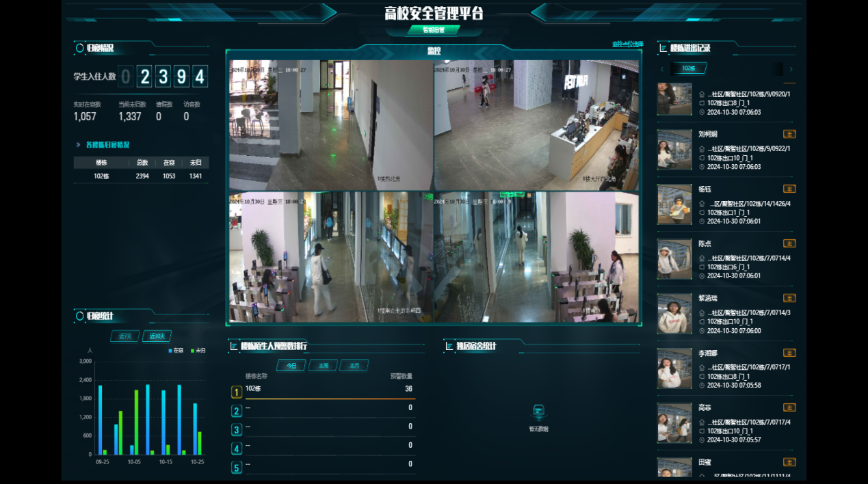The height and width of the screenshot is (484, 868).
Task: Click rank 2 badge in warning ranking
Action: tap(237, 411)
